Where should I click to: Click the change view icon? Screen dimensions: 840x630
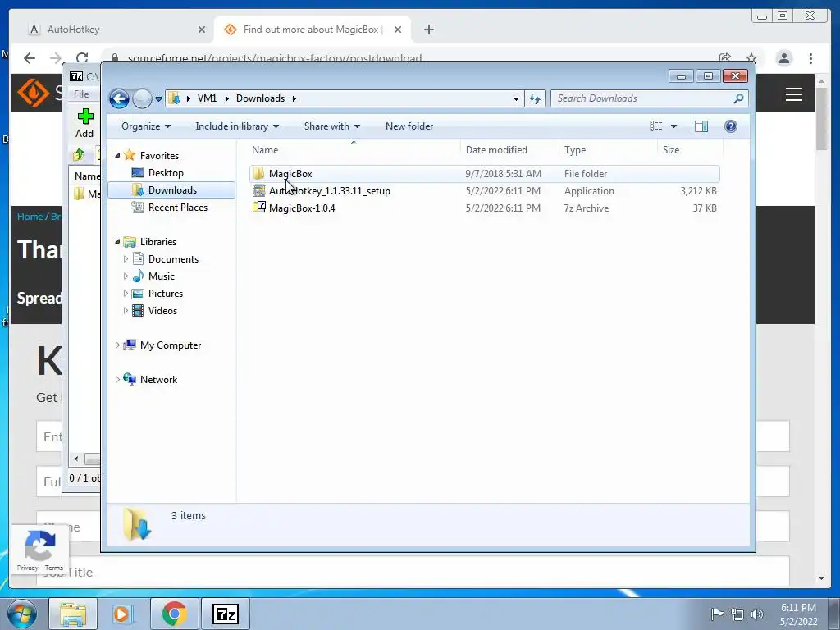pyautogui.click(x=656, y=126)
